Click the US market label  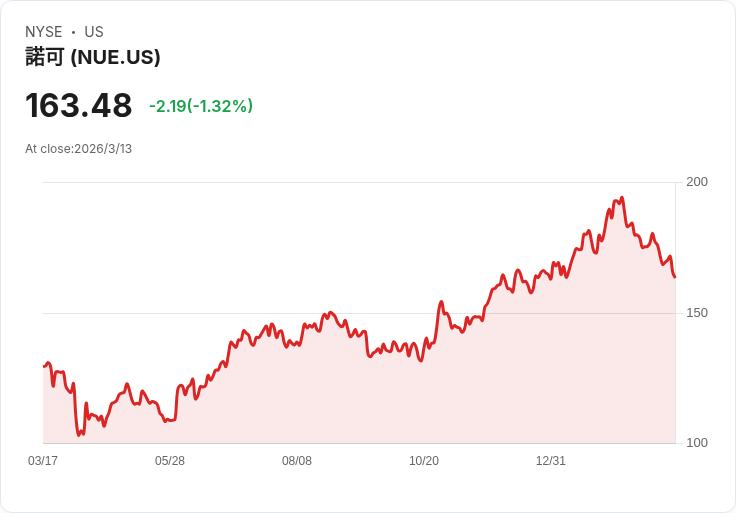94,32
